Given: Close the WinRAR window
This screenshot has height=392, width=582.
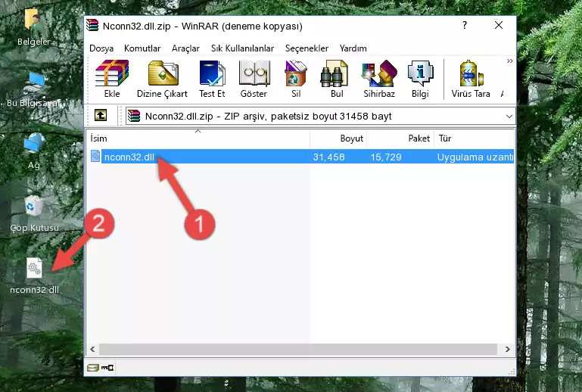Looking at the screenshot, I should [499, 25].
